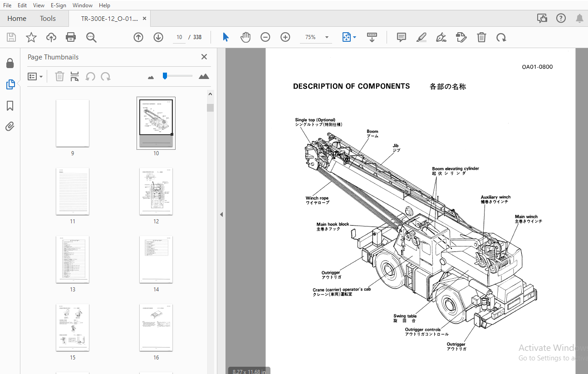588x374 pixels.
Task: Activate the hand pan tool
Action: coord(245,37)
